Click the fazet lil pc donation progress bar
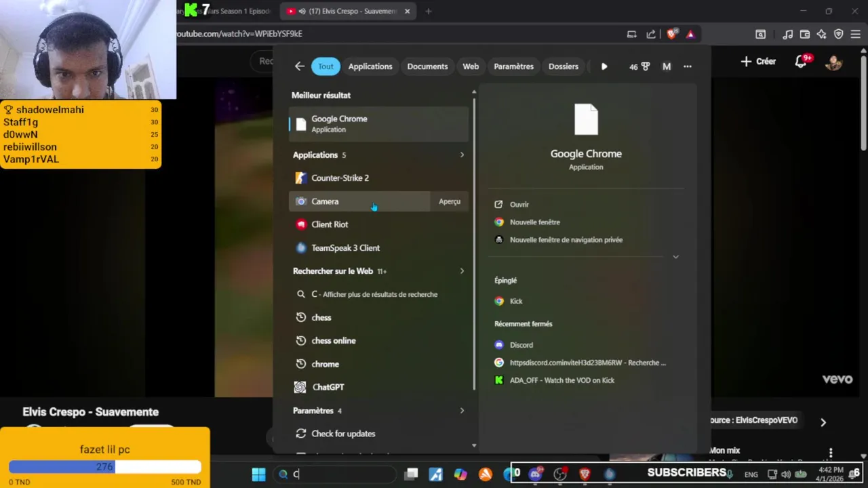This screenshot has width=868, height=488. [105, 467]
